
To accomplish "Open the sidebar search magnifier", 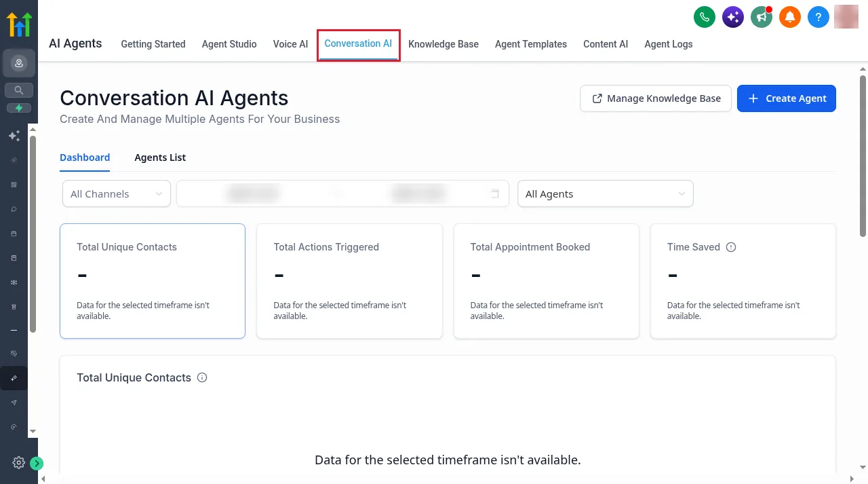I will (19, 90).
